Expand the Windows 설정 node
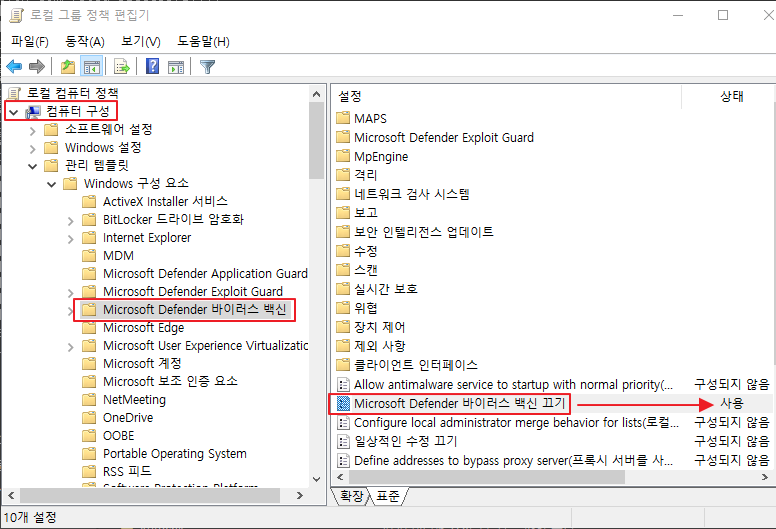The height and width of the screenshot is (529, 776). point(33,149)
